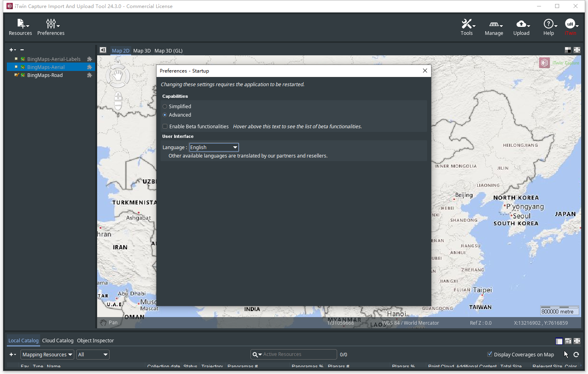This screenshot has width=588, height=374.
Task: Click the catalog panel table layout icon
Action: coord(559,341)
